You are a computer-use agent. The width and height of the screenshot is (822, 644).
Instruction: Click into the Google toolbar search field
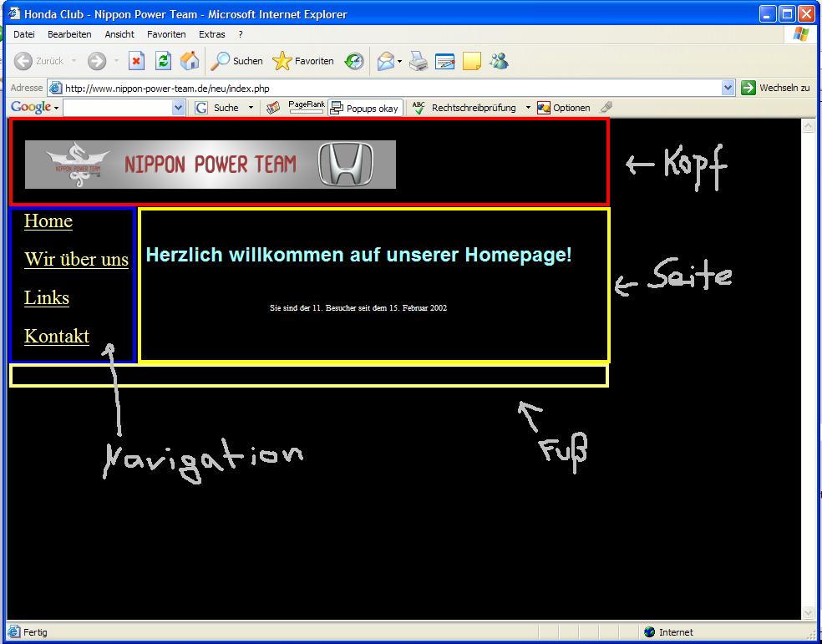click(x=117, y=108)
